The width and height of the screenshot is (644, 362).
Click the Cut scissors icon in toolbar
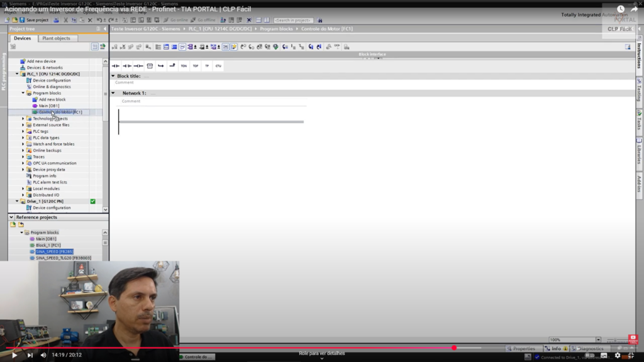click(x=65, y=20)
